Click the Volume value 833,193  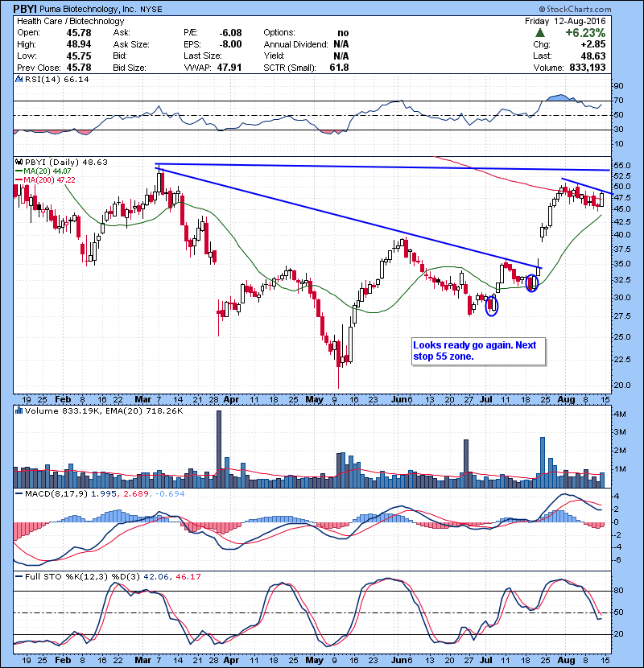pyautogui.click(x=588, y=68)
